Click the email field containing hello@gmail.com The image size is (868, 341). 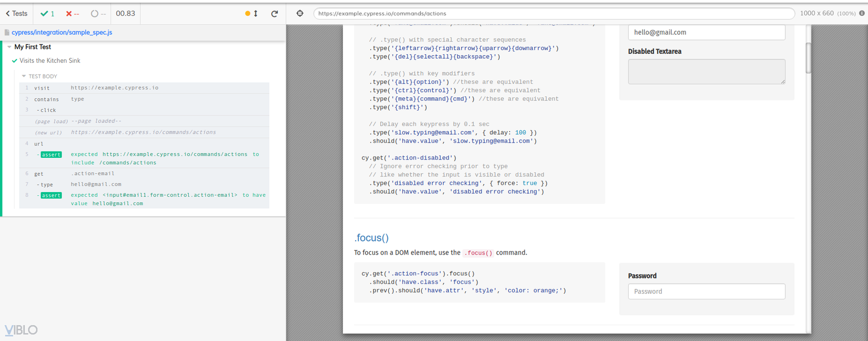(706, 33)
